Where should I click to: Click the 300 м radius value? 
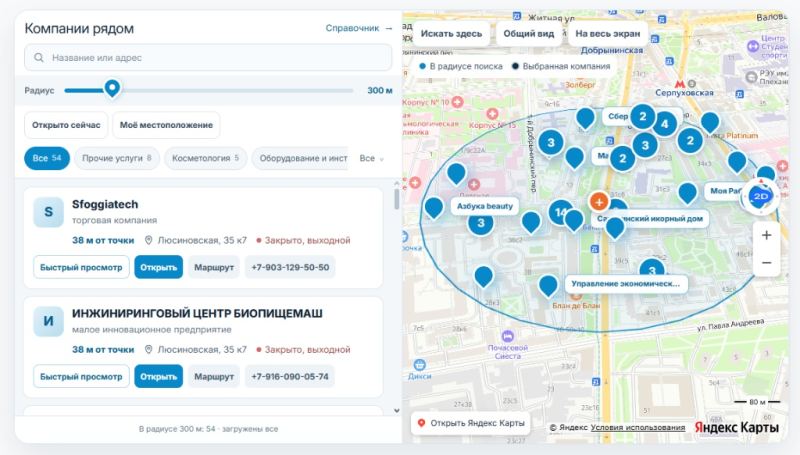pyautogui.click(x=380, y=90)
